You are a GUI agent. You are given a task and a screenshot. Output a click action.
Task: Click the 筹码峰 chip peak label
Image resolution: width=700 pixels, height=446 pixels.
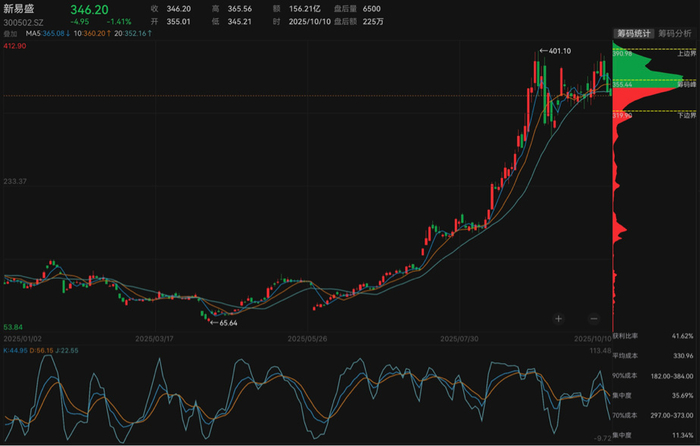tap(686, 86)
